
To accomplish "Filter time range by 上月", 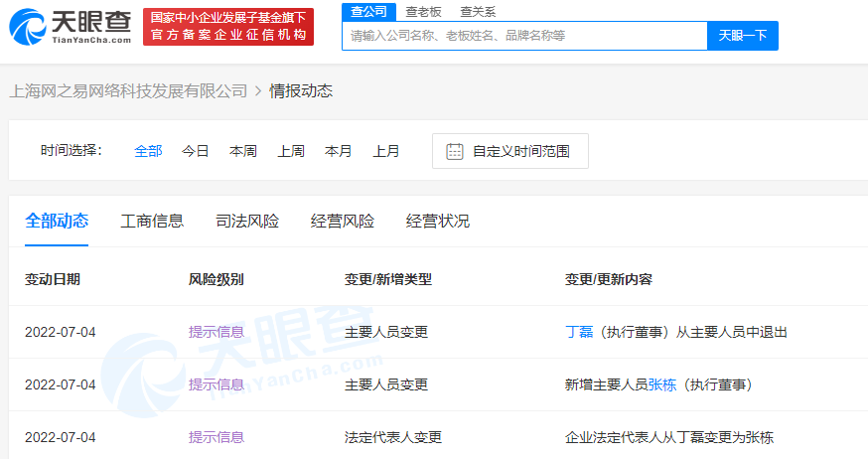I will 386,151.
